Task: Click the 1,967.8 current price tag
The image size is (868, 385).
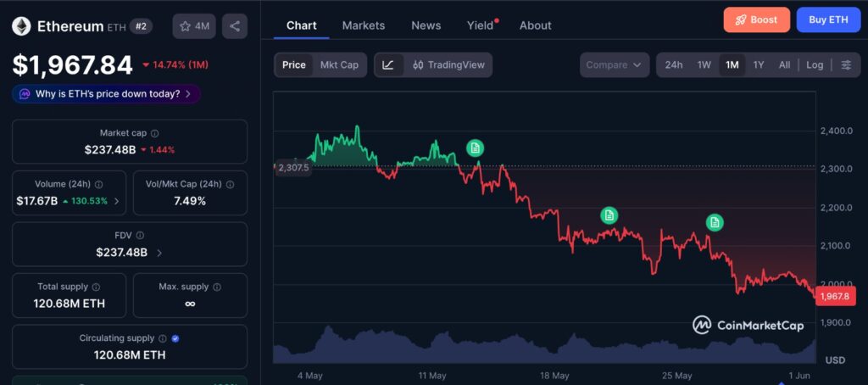Action: point(835,296)
